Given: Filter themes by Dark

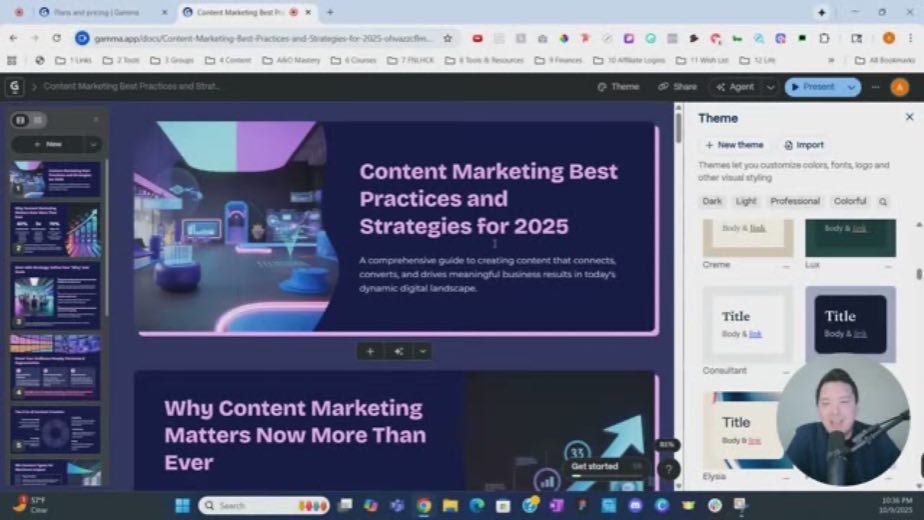Looking at the screenshot, I should (712, 201).
